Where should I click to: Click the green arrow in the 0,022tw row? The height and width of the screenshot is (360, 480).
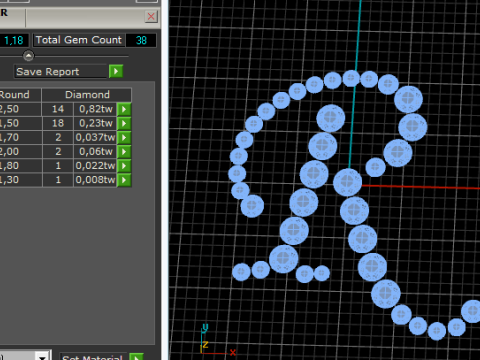124,166
